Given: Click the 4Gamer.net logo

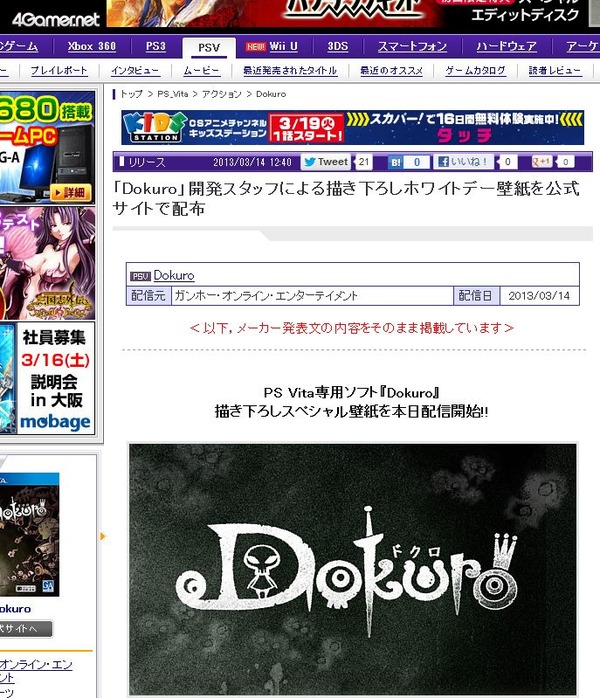Looking at the screenshot, I should [56, 20].
